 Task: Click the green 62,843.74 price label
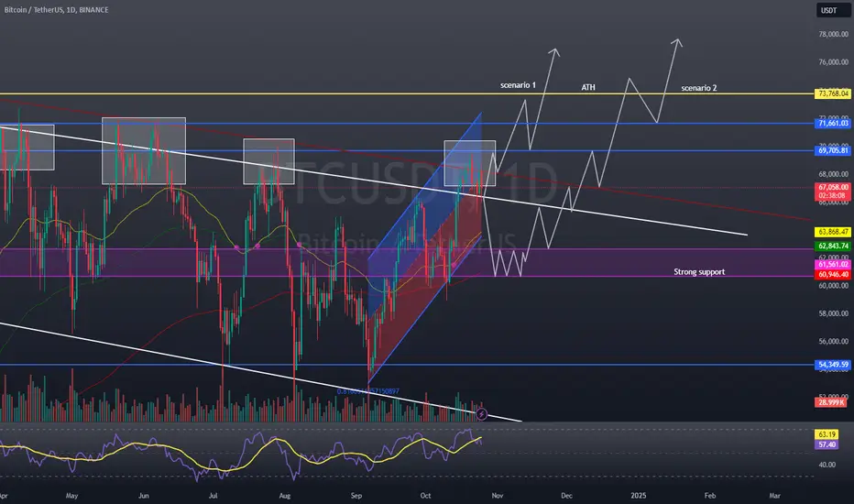pyautogui.click(x=832, y=246)
